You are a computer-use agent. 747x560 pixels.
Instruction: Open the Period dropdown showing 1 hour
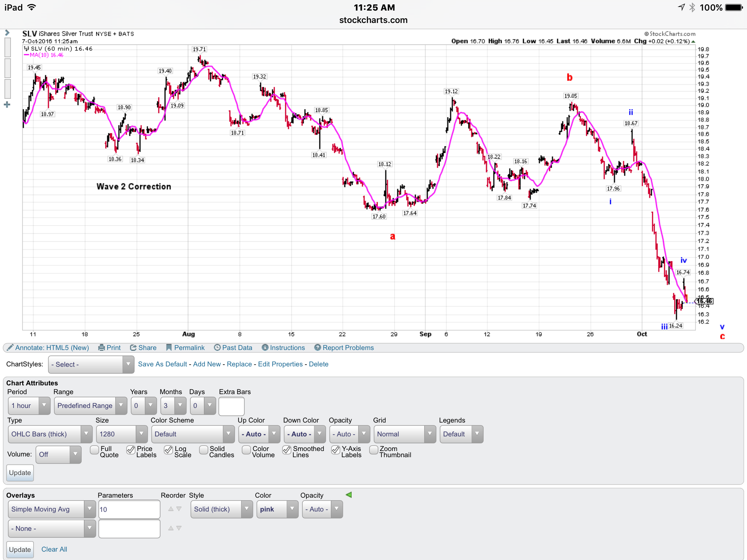(x=29, y=406)
